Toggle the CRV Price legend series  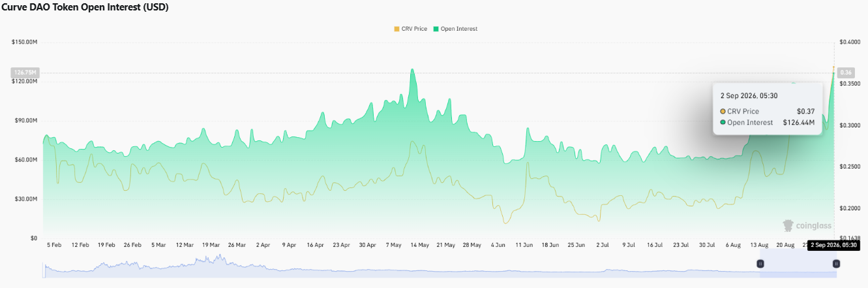pos(410,29)
